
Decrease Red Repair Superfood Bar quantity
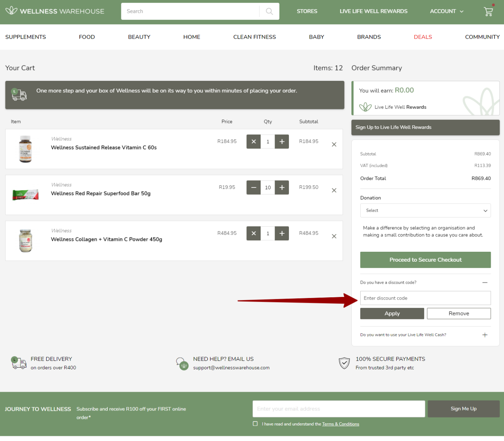[x=254, y=187]
